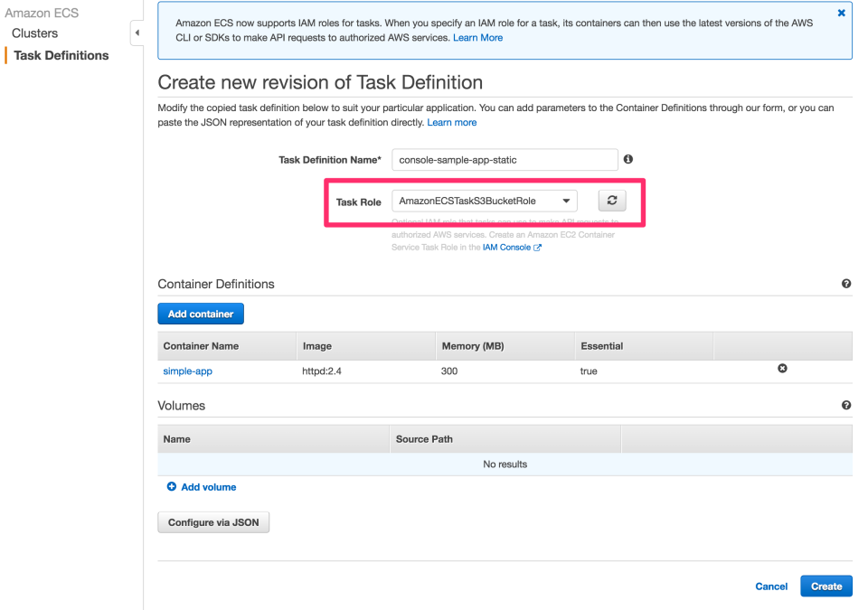Dismiss the IAM roles announcement banner
Viewport: 868px width, 610px height.
(x=840, y=13)
